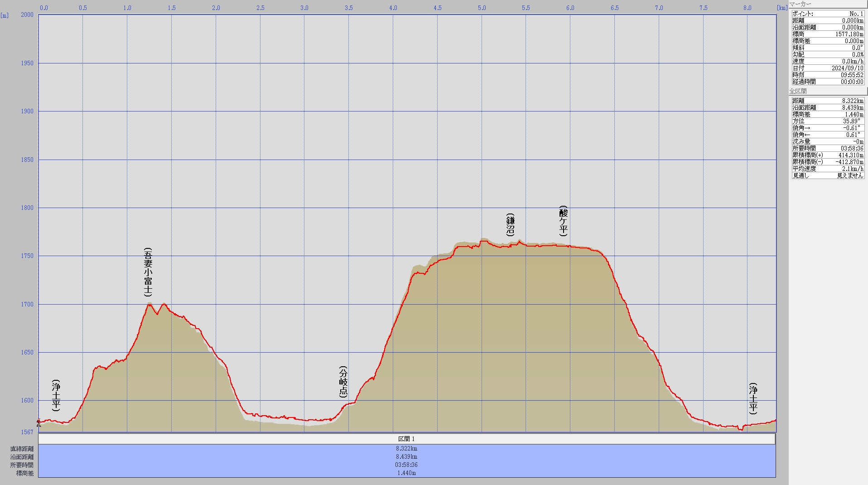Click the 酸ケ平 waypoint label
The height and width of the screenshot is (485, 868).
click(x=564, y=221)
